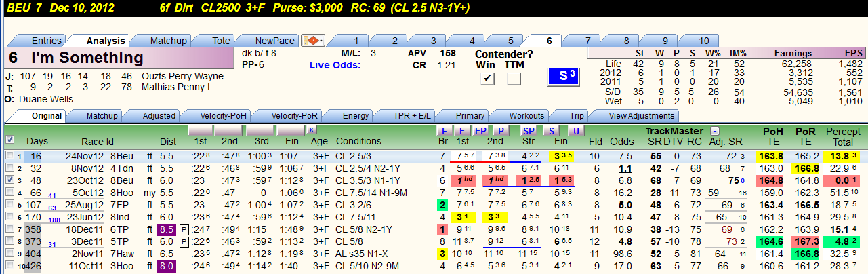Click the EP pace-call button
Image resolution: width=868 pixels, height=274 pixels.
pos(480,130)
